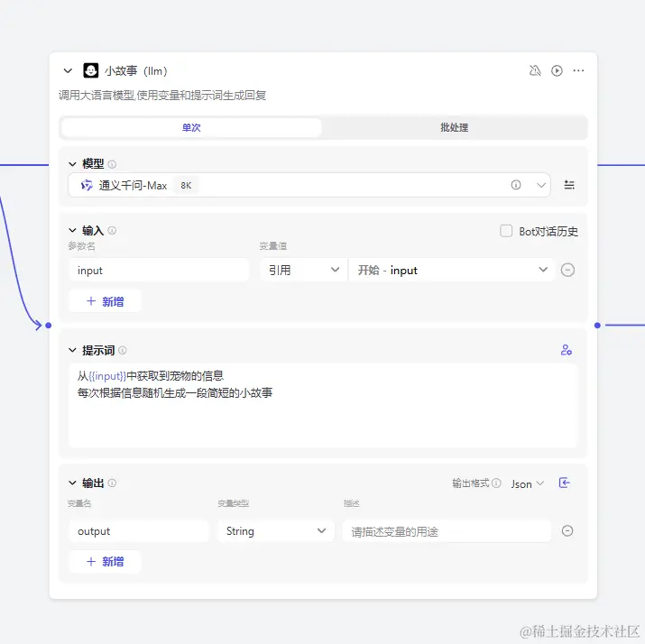Open the 引用 variable type dropdown

click(x=304, y=271)
